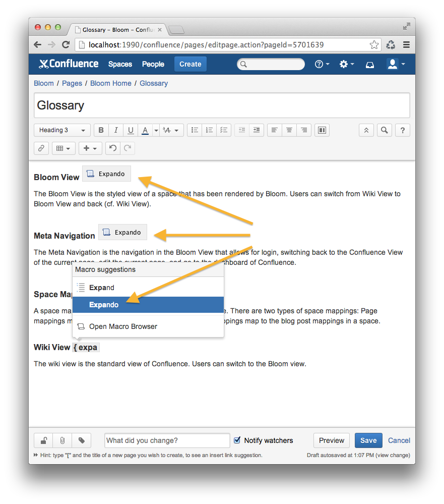Toggle the task list formatting
The height and width of the screenshot is (504, 444).
pyautogui.click(x=224, y=130)
